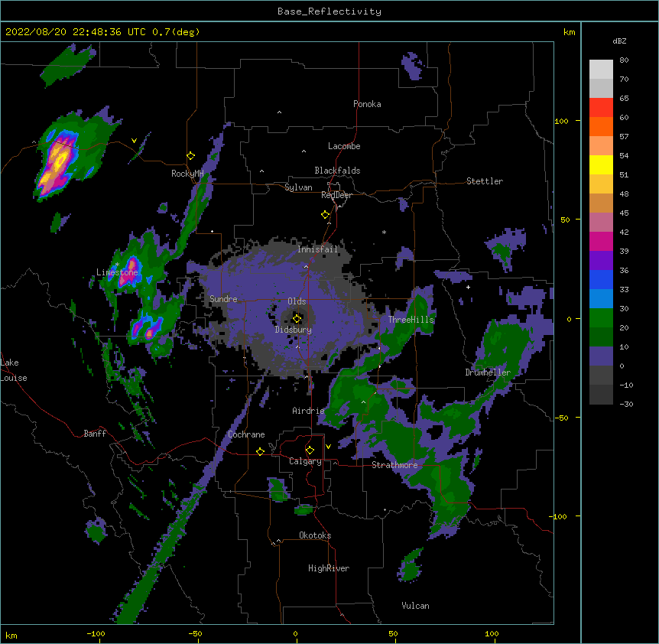Click the Sundre city label
This screenshot has height=644, width=659.
pyautogui.click(x=223, y=299)
